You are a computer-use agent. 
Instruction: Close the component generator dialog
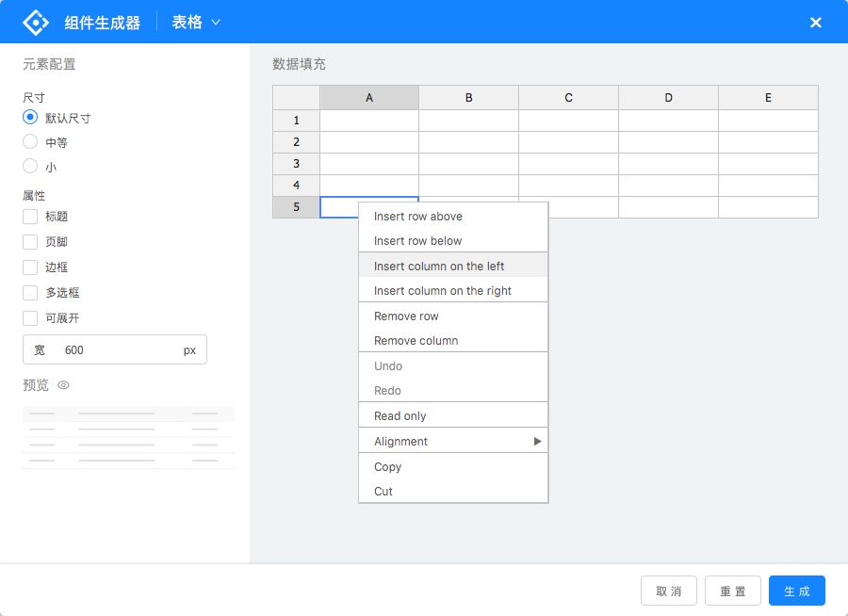816,23
